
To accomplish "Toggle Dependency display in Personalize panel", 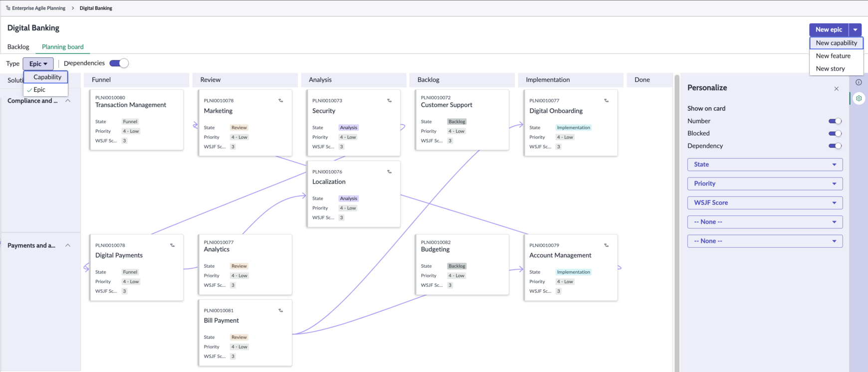I will point(835,146).
